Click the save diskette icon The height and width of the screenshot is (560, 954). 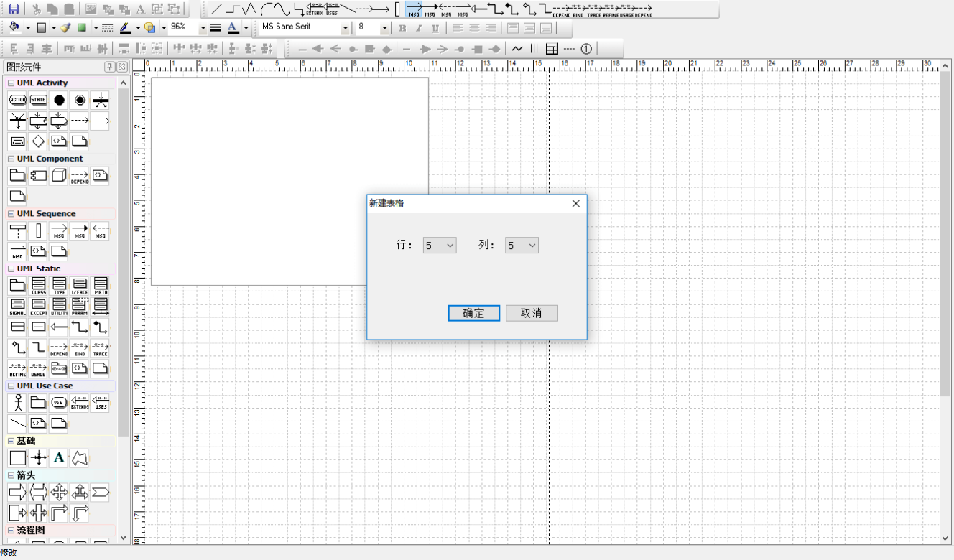(x=14, y=9)
